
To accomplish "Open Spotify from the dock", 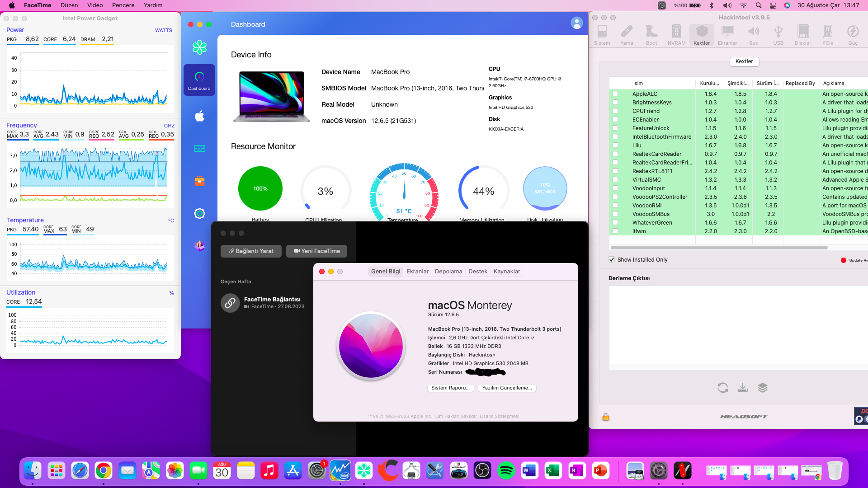I will 506,471.
